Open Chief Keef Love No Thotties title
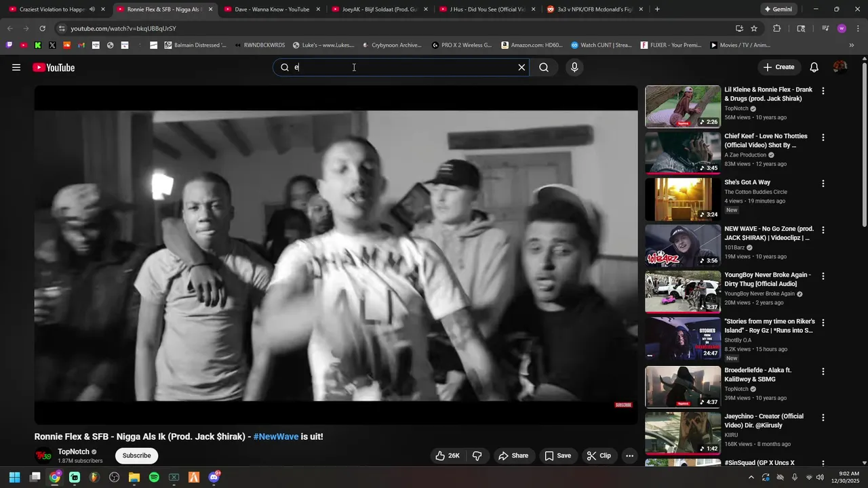This screenshot has width=868, height=488. (x=766, y=140)
